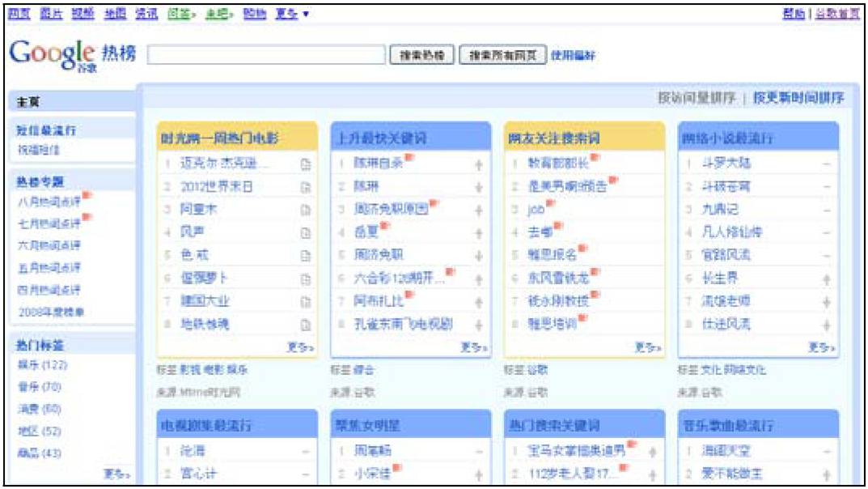Click the trend arrow beside 孔雀东南飞电视剧
The width and height of the screenshot is (868, 489).
pyautogui.click(x=479, y=325)
